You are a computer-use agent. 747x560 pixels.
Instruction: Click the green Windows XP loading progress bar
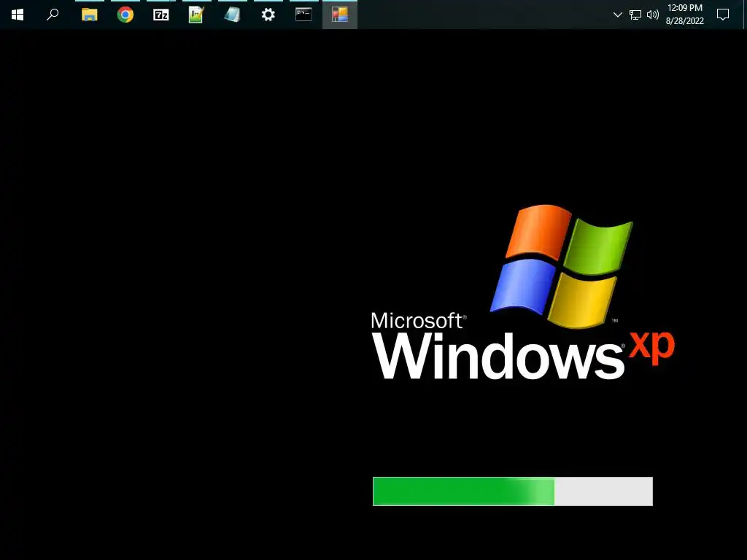tap(513, 491)
